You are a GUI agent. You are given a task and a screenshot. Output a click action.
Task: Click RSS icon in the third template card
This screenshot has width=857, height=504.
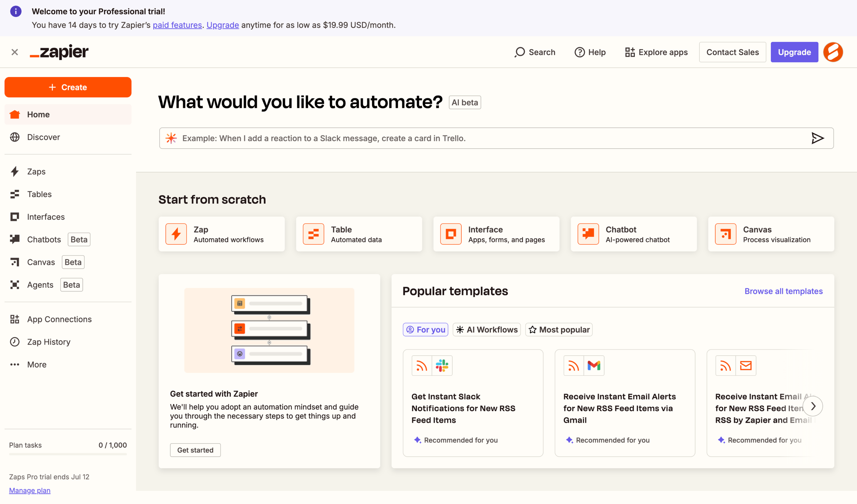726,366
